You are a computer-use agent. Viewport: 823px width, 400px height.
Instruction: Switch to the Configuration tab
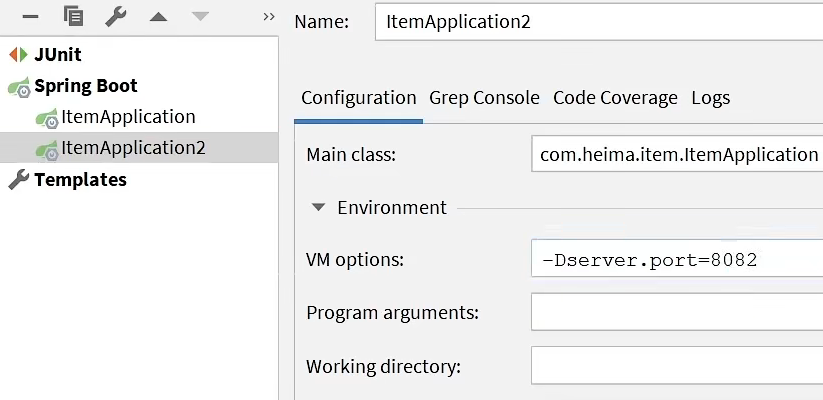tap(358, 98)
